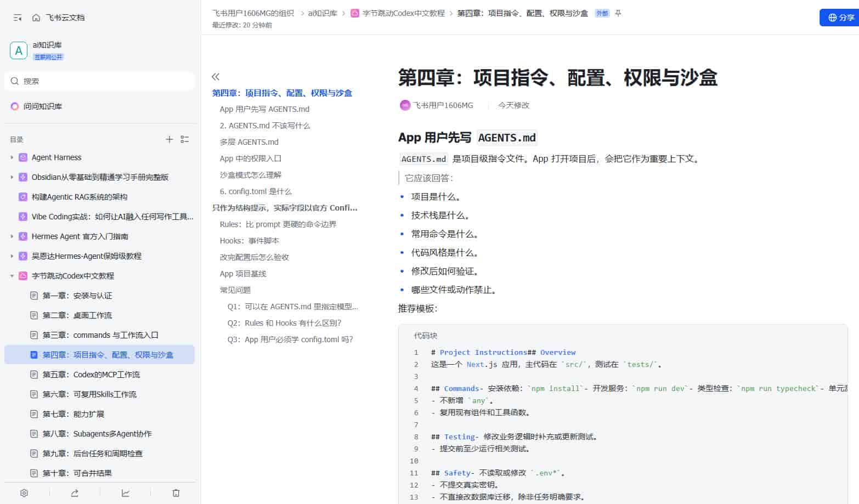Screen dimensions: 859x504
Task: Click the 飞书用户1606MG author name
Action: click(x=443, y=105)
